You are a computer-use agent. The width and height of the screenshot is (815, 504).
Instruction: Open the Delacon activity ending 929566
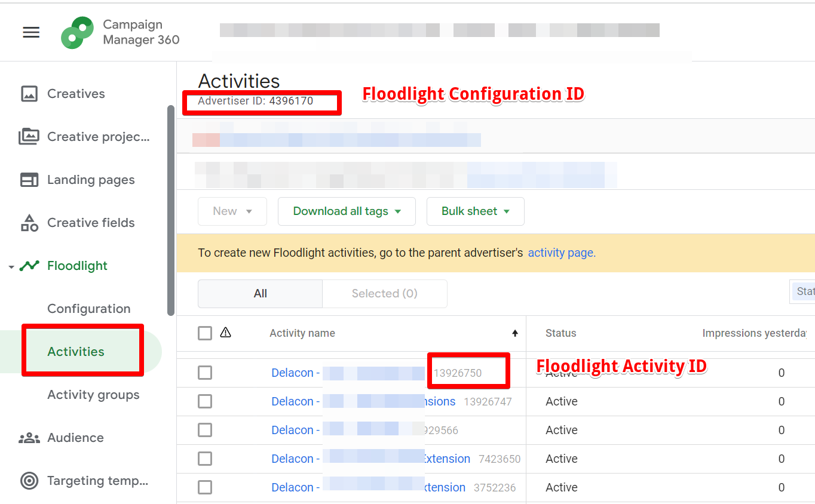pyautogui.click(x=347, y=430)
